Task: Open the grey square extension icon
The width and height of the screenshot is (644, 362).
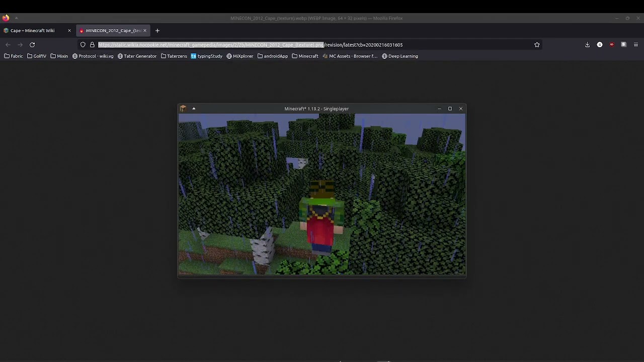Action: [624, 45]
